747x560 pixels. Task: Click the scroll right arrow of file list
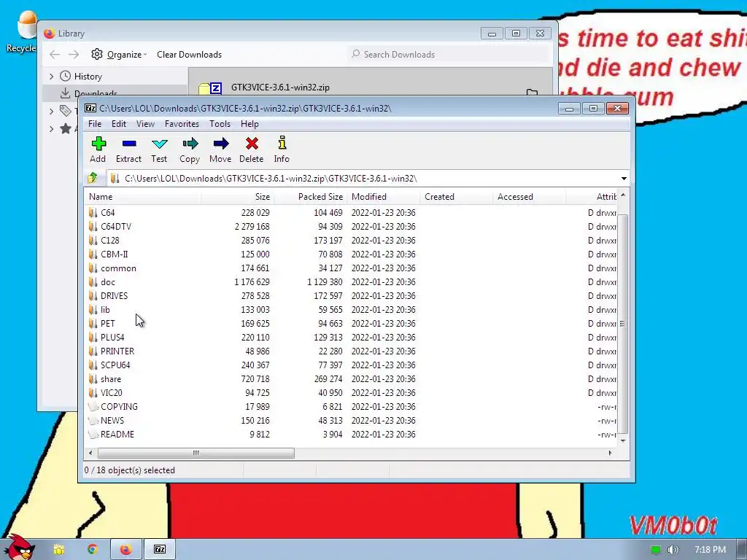610,453
